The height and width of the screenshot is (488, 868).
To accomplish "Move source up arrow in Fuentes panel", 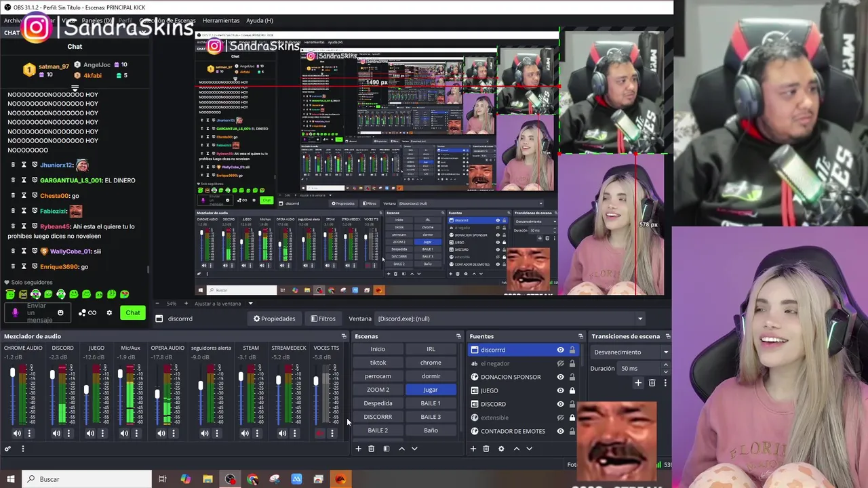I will 516,449.
